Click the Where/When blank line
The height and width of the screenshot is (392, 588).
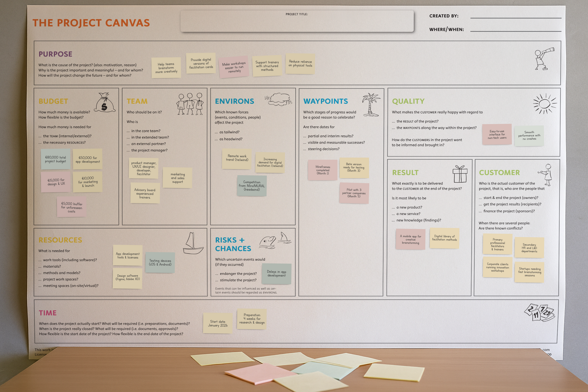tap(515, 31)
